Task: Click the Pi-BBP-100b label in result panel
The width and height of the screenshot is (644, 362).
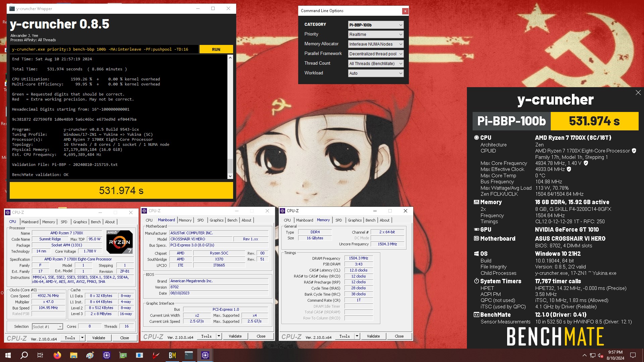Action: point(512,121)
